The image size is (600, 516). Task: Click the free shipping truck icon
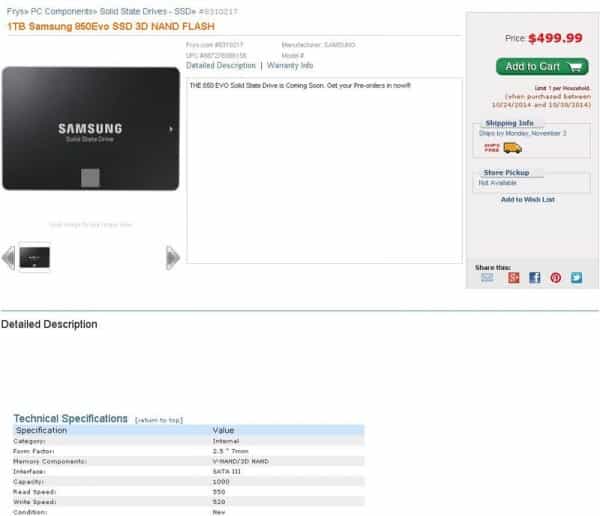tap(513, 148)
